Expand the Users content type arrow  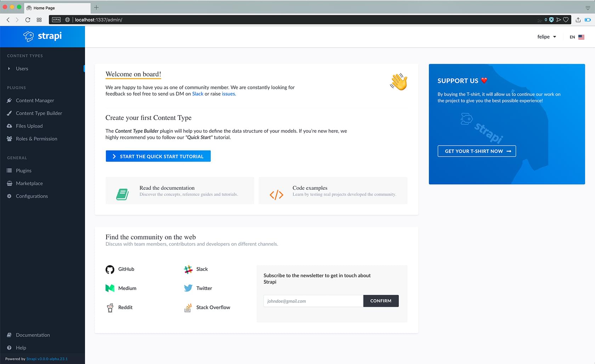[x=9, y=69]
